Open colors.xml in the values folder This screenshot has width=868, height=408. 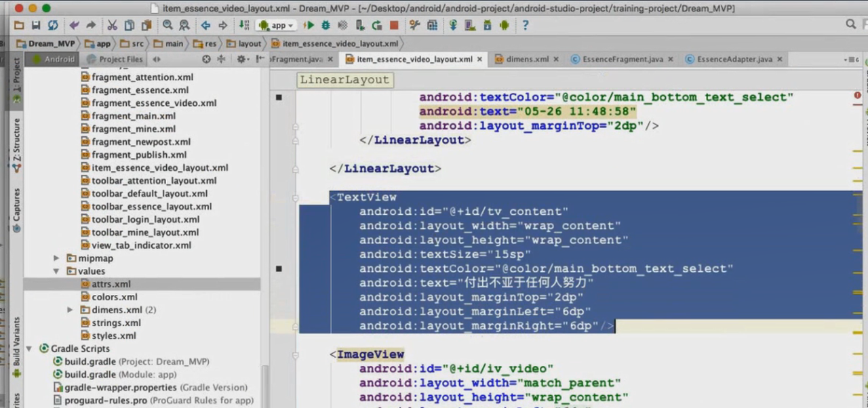click(115, 297)
